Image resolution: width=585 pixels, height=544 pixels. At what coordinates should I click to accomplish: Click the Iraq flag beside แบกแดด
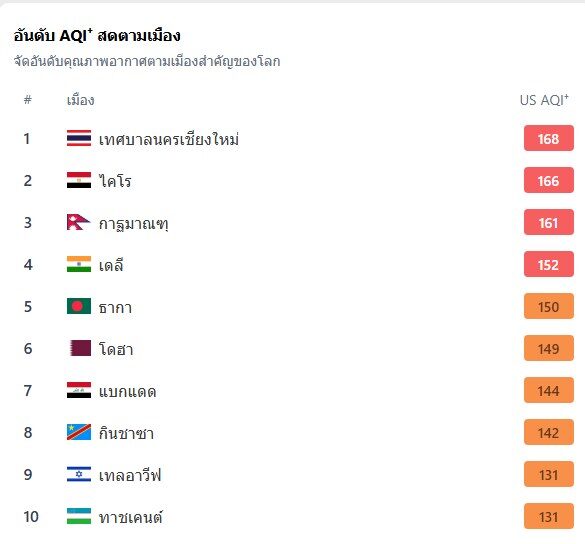click(x=79, y=390)
